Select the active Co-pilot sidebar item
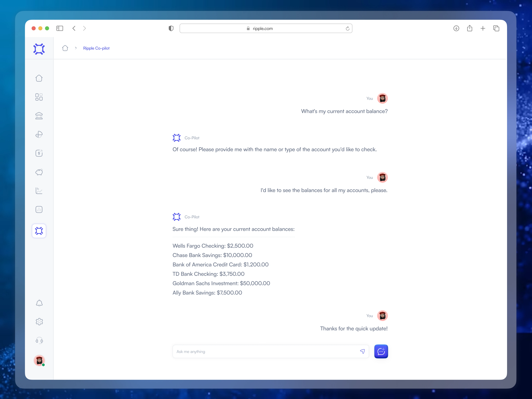 pos(39,231)
